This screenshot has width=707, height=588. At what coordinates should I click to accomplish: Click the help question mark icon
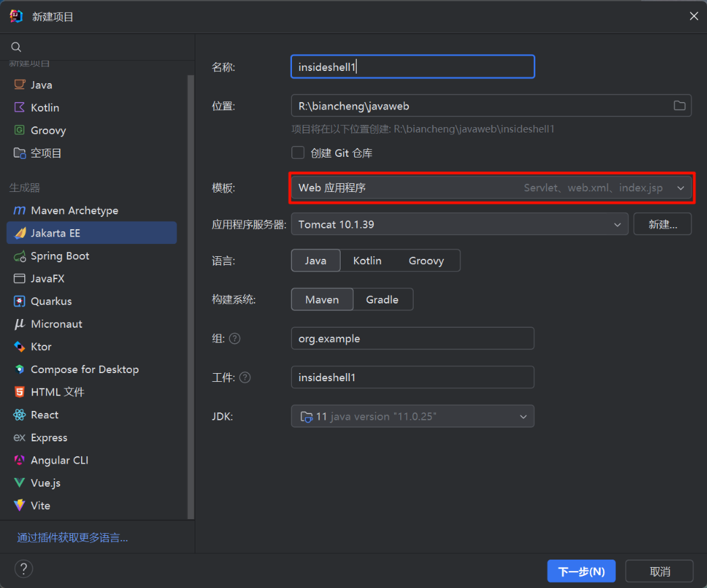pos(24,569)
